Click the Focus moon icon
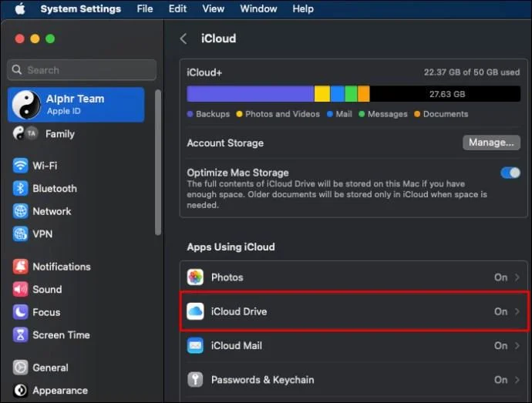This screenshot has height=403, width=532. point(20,312)
